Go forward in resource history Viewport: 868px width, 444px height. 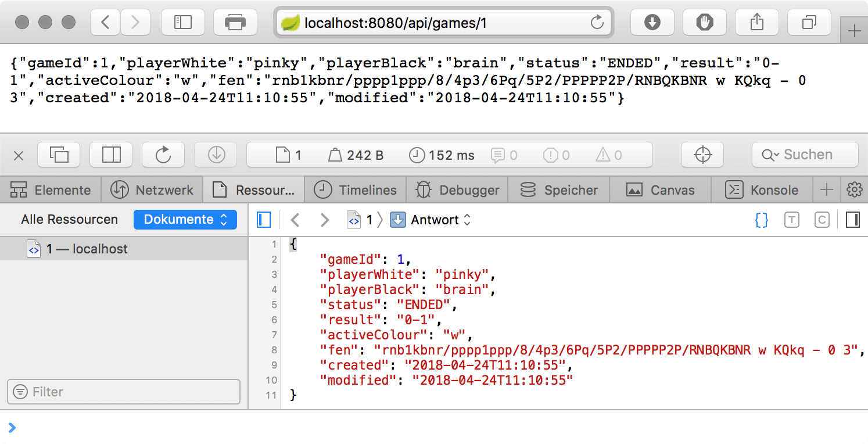tap(325, 220)
